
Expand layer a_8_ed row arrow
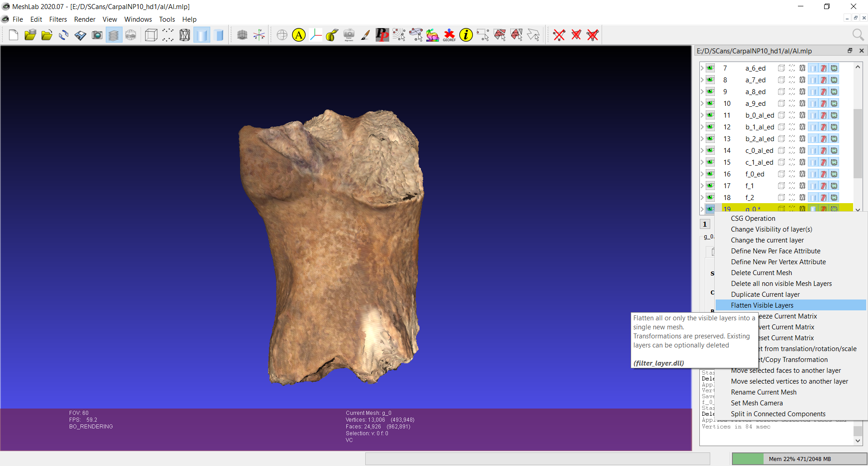pos(702,92)
